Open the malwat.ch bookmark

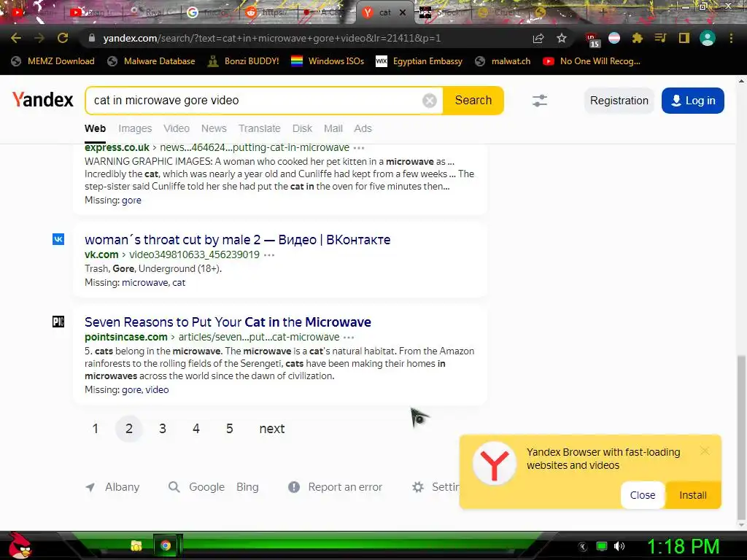pos(503,61)
